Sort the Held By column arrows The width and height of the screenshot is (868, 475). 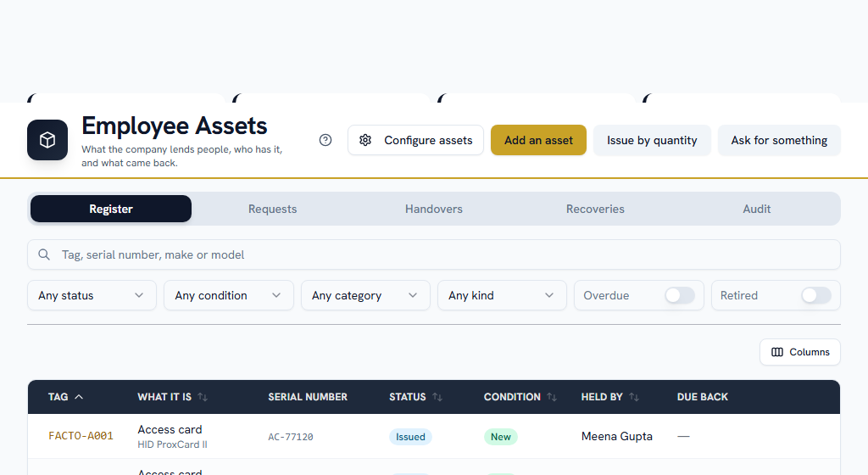click(634, 397)
